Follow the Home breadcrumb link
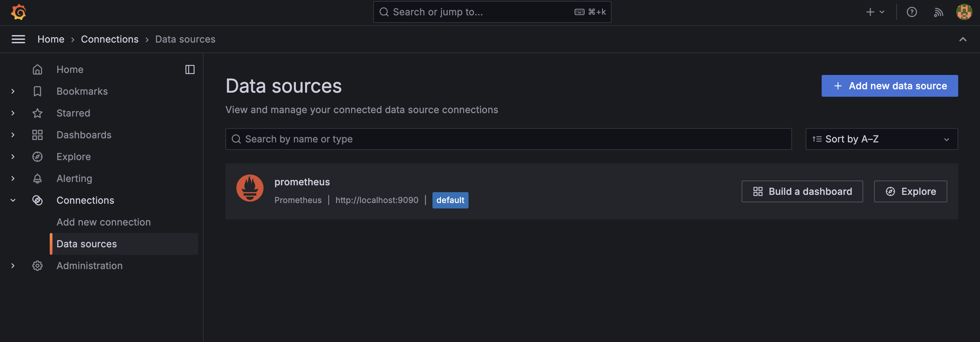980x342 pixels. [x=51, y=39]
